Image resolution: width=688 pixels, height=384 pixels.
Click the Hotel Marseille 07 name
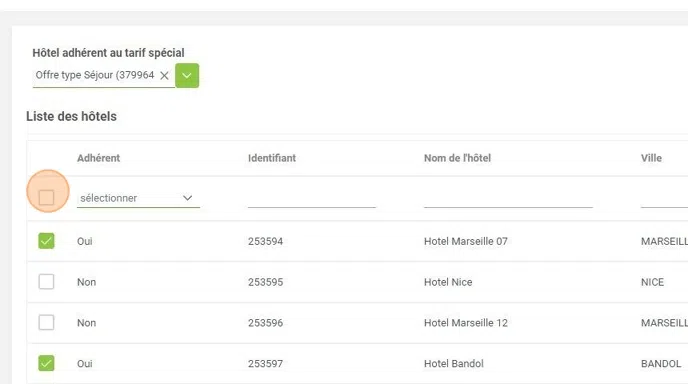(x=466, y=241)
